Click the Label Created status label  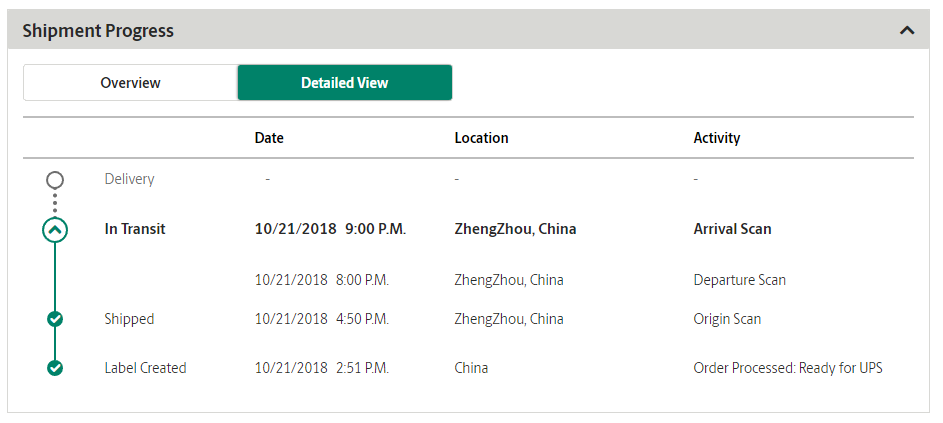[x=146, y=368]
